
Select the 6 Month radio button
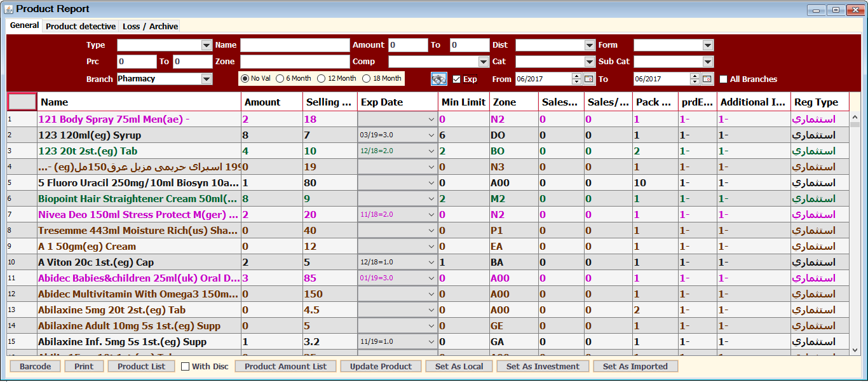pos(280,78)
